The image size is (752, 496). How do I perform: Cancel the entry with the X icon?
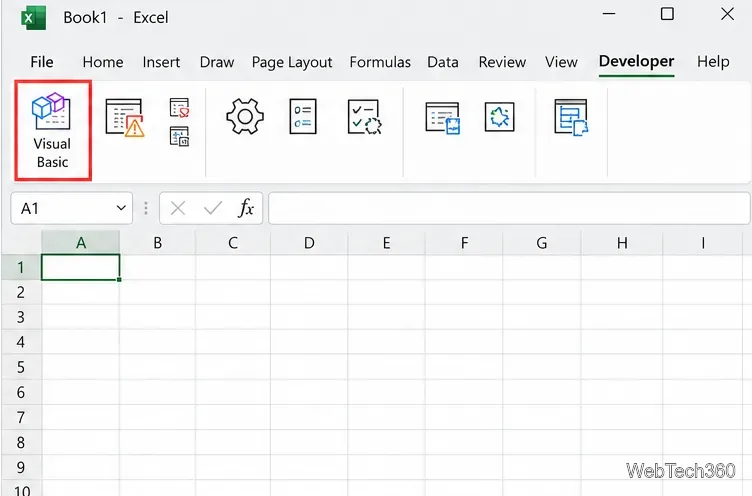[178, 208]
